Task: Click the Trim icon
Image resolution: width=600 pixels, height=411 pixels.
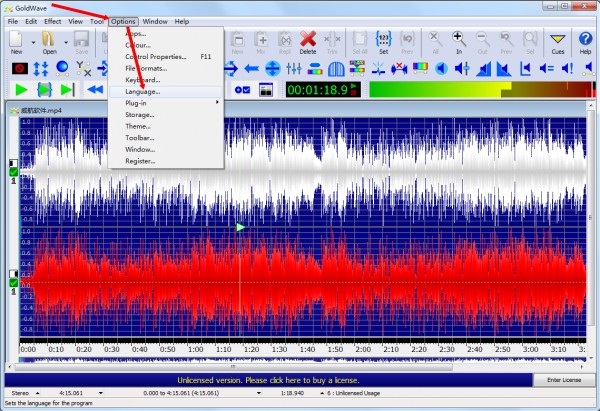Action: [332, 42]
